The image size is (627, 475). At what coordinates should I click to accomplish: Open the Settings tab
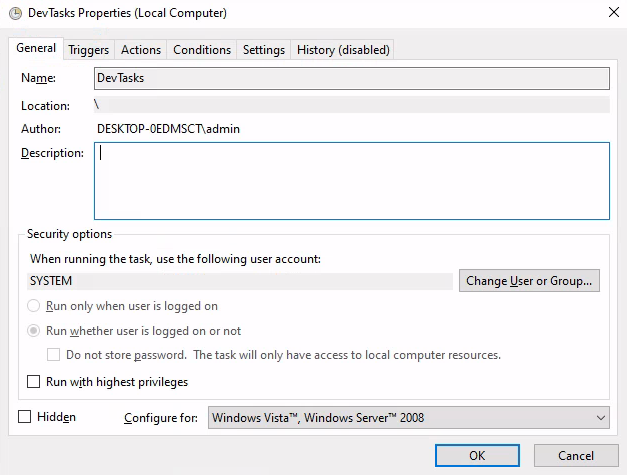(264, 50)
